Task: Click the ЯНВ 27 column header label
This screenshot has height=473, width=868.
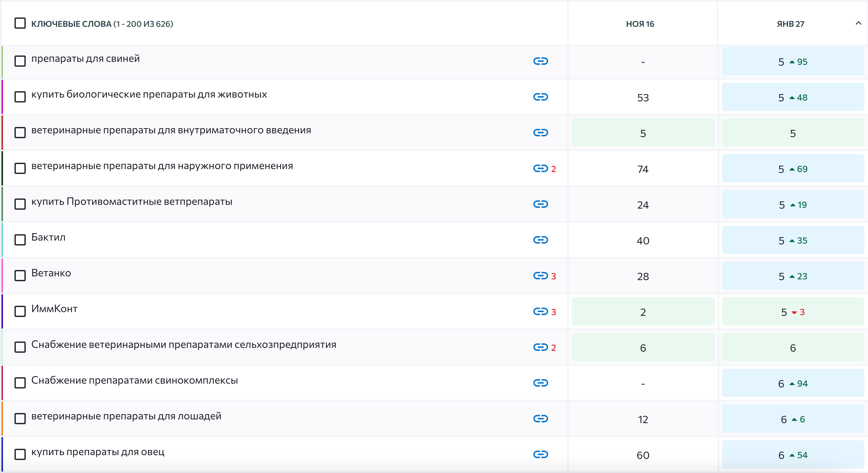Action: 791,24
